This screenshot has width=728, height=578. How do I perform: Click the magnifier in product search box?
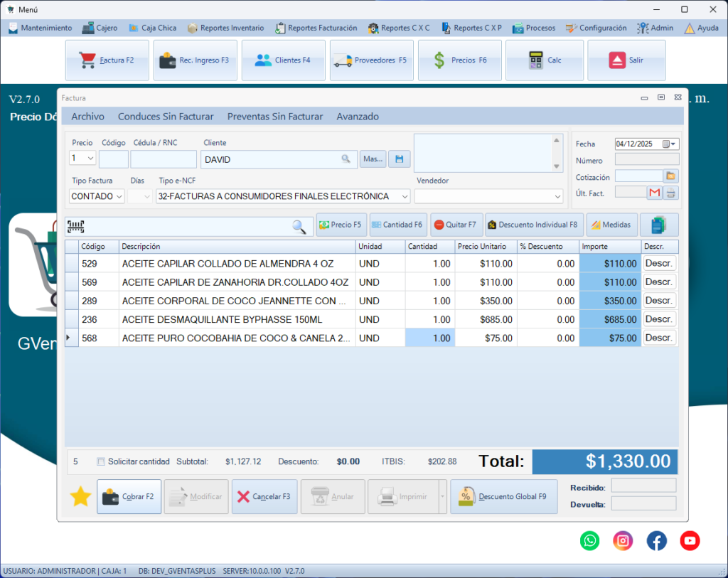(299, 226)
